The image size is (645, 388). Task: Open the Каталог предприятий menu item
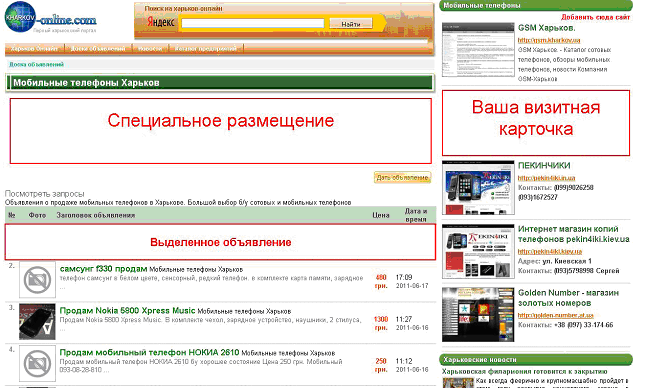(x=206, y=49)
